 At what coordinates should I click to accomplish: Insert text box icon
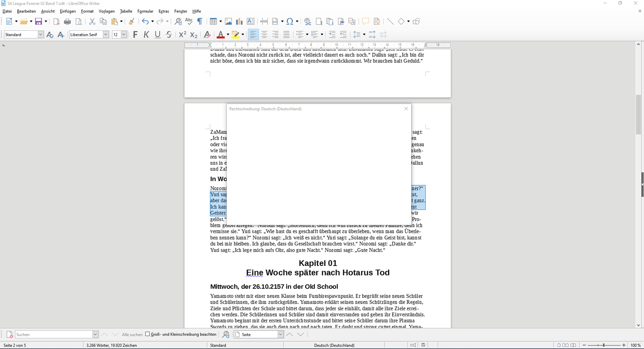[x=251, y=21]
